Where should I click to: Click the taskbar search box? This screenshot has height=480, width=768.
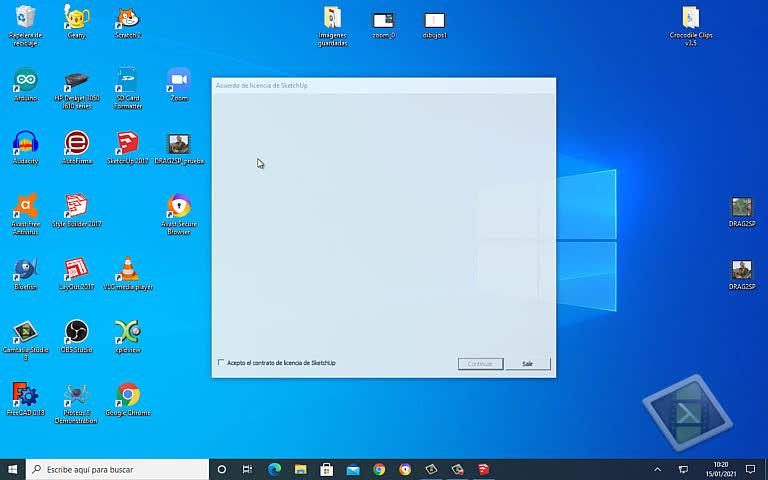pos(118,469)
